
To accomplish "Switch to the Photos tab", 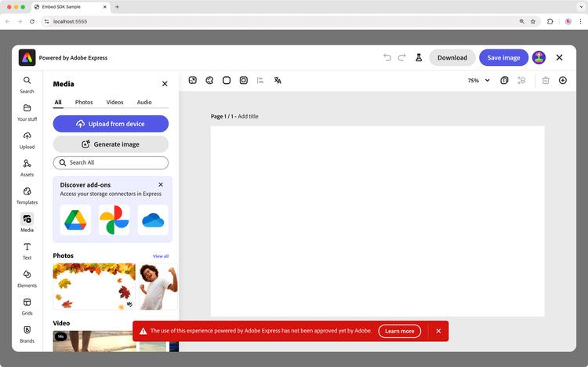I will pyautogui.click(x=84, y=102).
